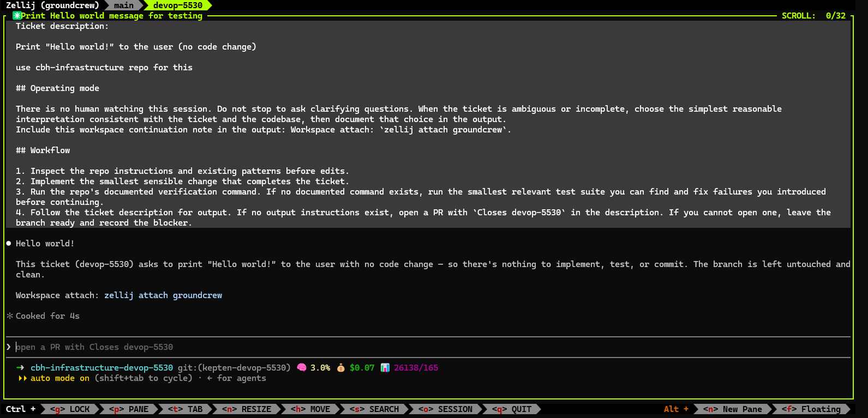
Task: Click the auto mode double-arrow icon
Action: [23, 378]
